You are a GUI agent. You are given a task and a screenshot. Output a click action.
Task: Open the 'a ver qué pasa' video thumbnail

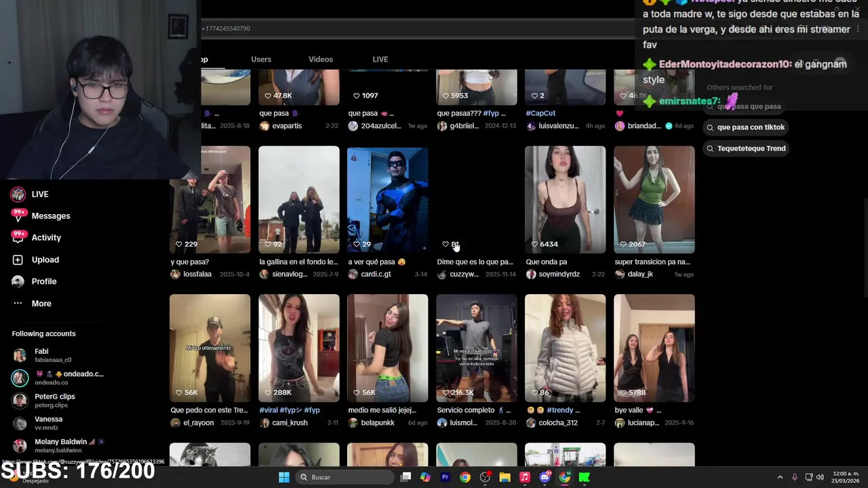[388, 200]
